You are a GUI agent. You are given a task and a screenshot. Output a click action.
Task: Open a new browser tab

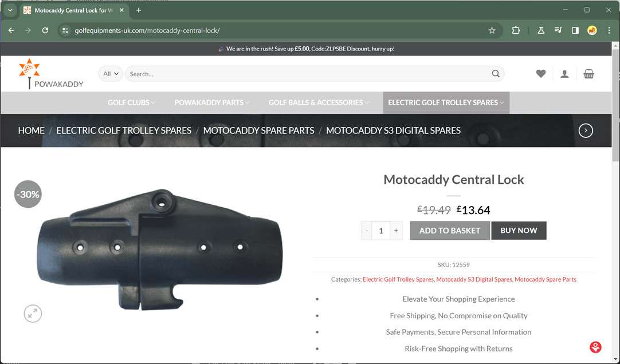(139, 10)
